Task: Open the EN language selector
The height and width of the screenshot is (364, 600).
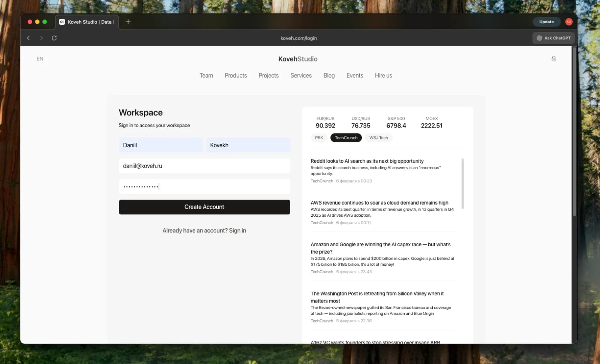Action: [40, 59]
